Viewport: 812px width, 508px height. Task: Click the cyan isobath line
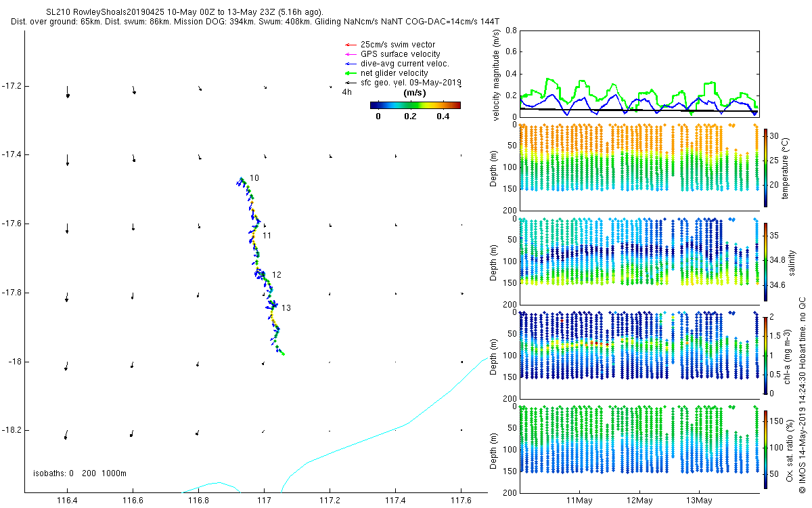point(406,425)
